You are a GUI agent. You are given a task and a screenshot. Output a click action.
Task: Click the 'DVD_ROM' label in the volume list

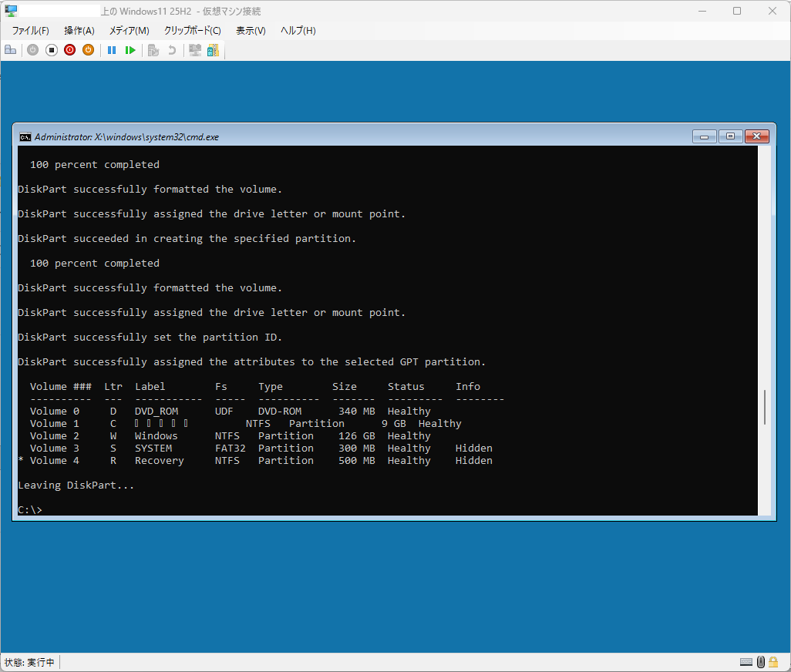point(157,412)
